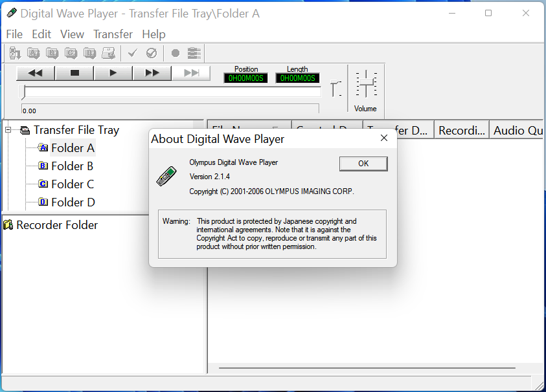This screenshot has height=392, width=546.
Task: Select Folder A in the tree
Action: [73, 148]
